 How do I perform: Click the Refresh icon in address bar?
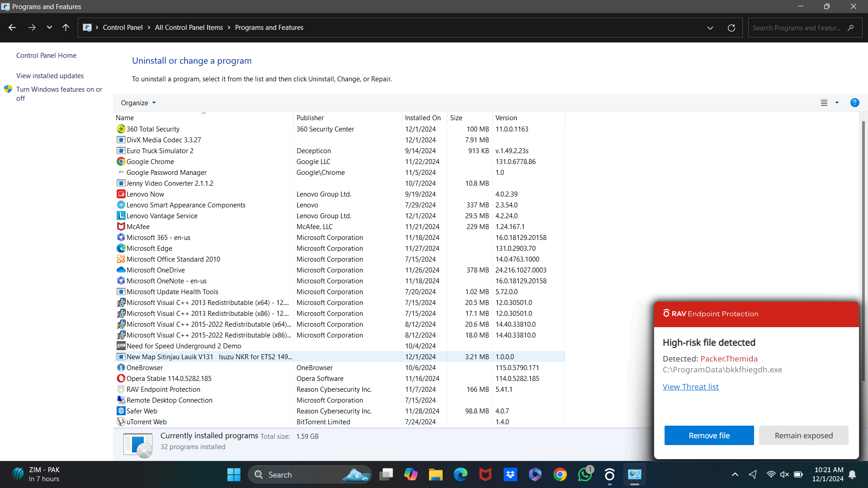click(731, 28)
